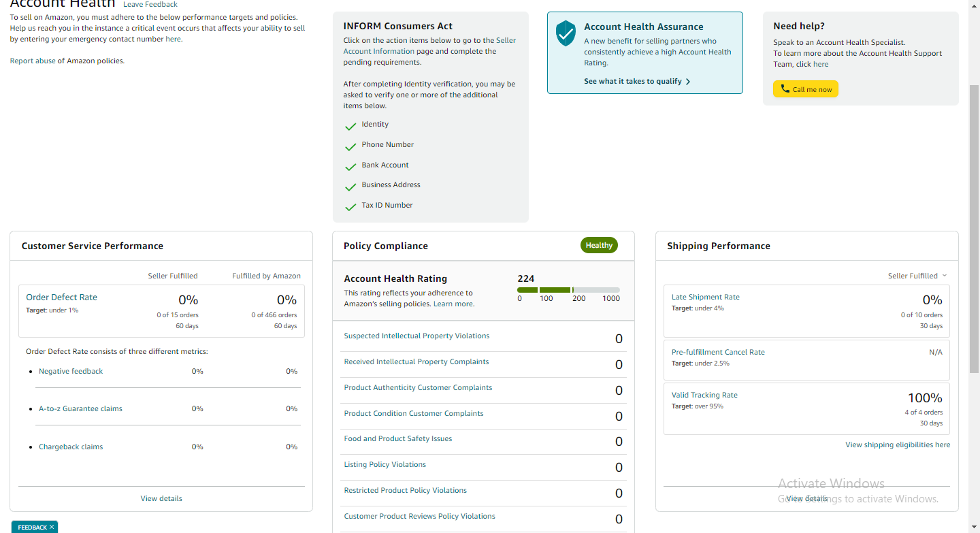980x533 pixels.
Task: Open A-to-z Guarantee claims link
Action: tap(80, 408)
